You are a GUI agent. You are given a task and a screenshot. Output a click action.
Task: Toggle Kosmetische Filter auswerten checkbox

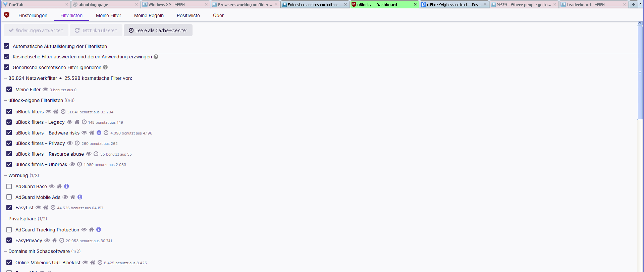point(6,57)
